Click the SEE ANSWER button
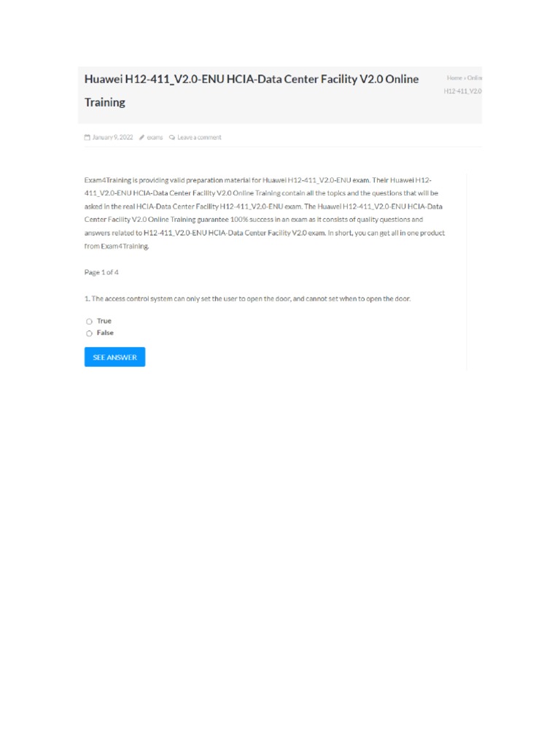Screen dimensions: 560x747 pyautogui.click(x=114, y=357)
